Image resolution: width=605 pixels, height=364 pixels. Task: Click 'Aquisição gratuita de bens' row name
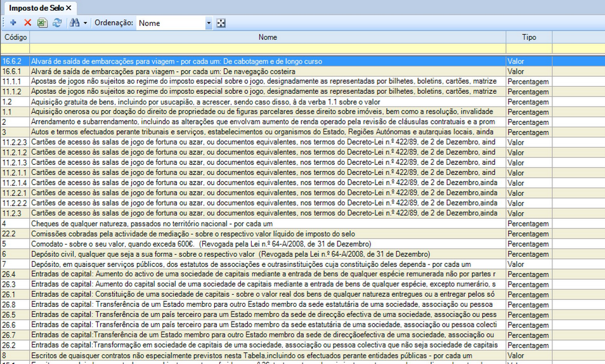tap(205, 102)
